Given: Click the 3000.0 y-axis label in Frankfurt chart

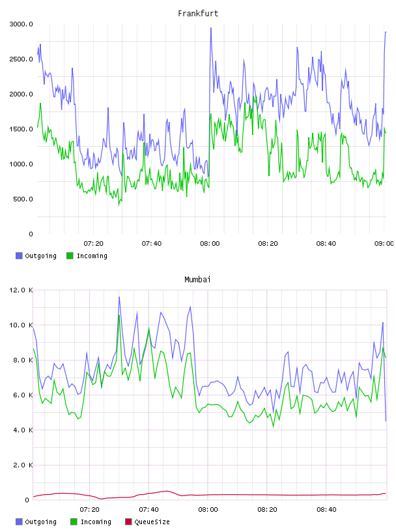Looking at the screenshot, I should click(x=21, y=24).
